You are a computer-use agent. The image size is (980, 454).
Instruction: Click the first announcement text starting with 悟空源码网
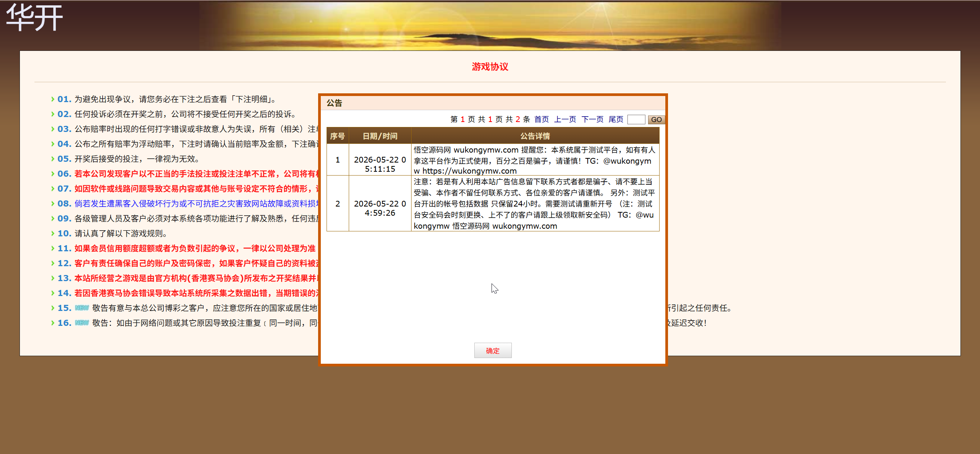coord(535,160)
